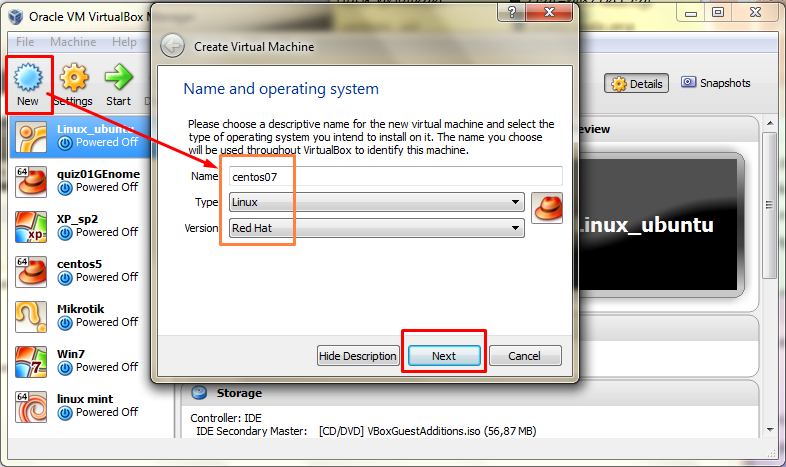Click the details pane scrollbar up arrow
This screenshot has width=786, height=467.
(x=770, y=123)
